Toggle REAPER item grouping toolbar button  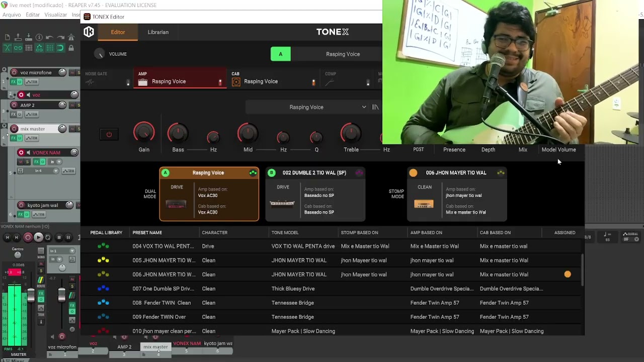18,48
